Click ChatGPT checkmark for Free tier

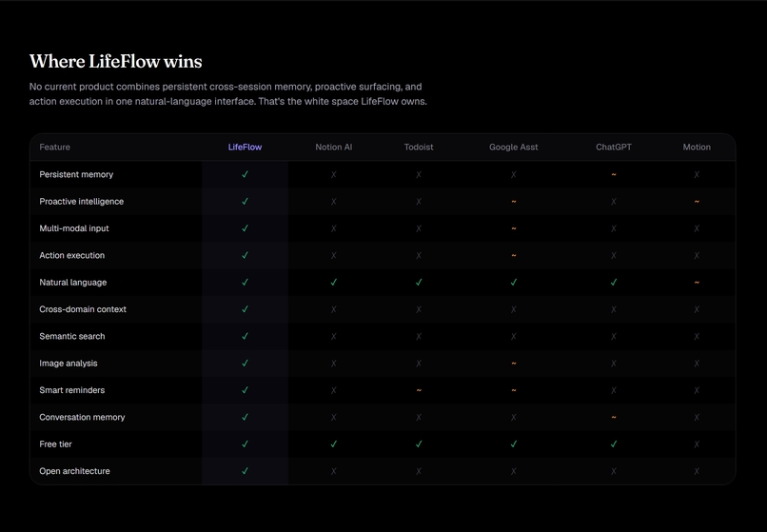(614, 443)
